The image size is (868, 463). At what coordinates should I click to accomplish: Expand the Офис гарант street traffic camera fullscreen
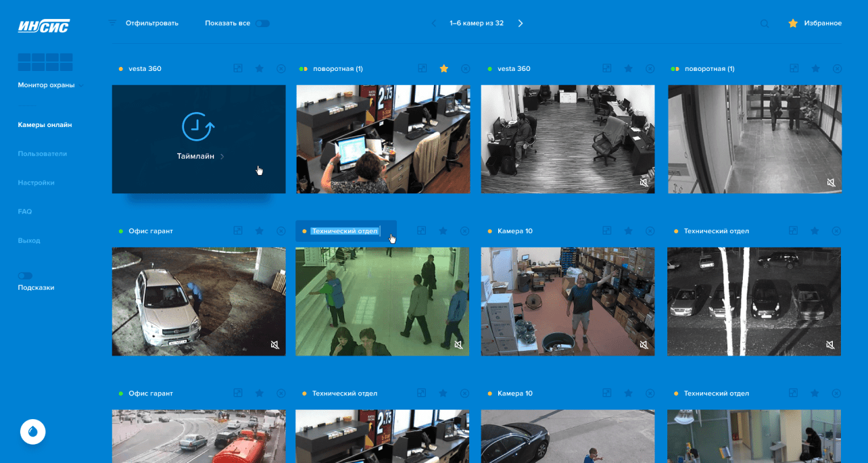coord(237,393)
